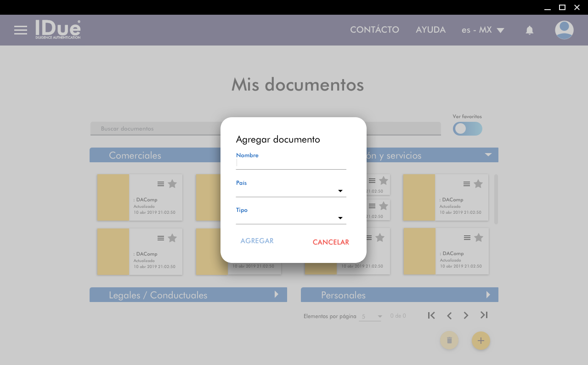Screen dimensions: 588x365
Task: Toggle the Ver favoritos switch
Action: pyautogui.click(x=467, y=129)
